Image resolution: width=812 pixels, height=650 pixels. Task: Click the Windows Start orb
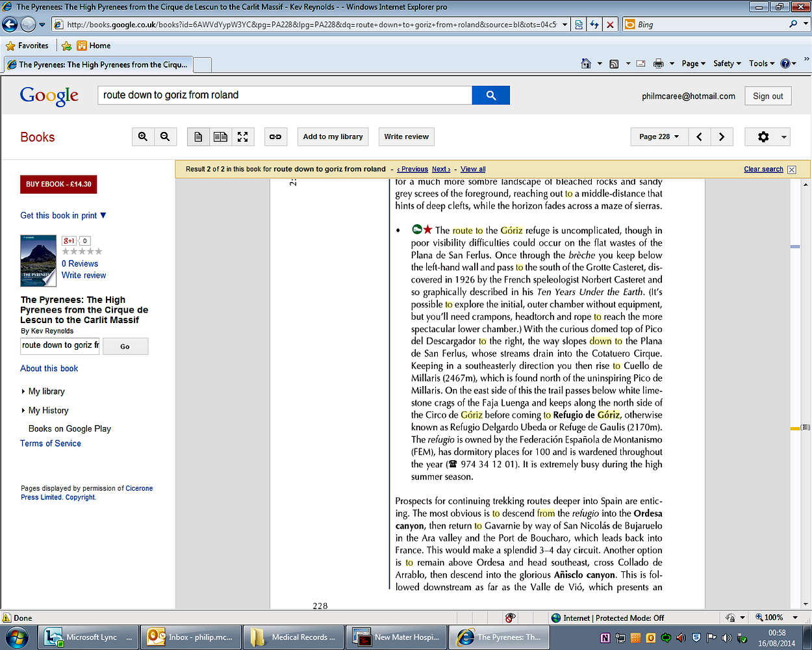pyautogui.click(x=16, y=638)
